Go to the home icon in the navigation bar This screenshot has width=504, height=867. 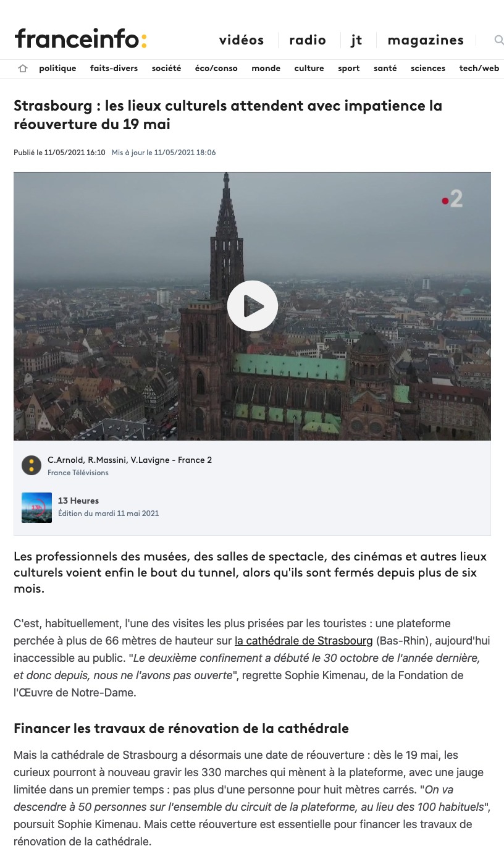click(x=23, y=69)
